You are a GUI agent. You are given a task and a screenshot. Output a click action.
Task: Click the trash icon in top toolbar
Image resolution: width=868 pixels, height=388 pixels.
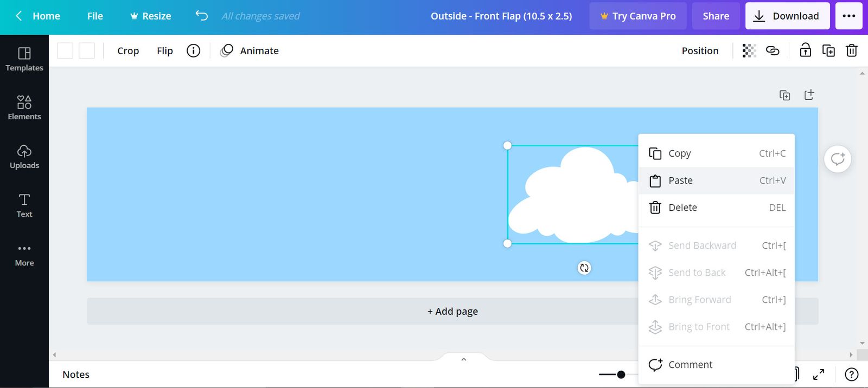click(852, 51)
